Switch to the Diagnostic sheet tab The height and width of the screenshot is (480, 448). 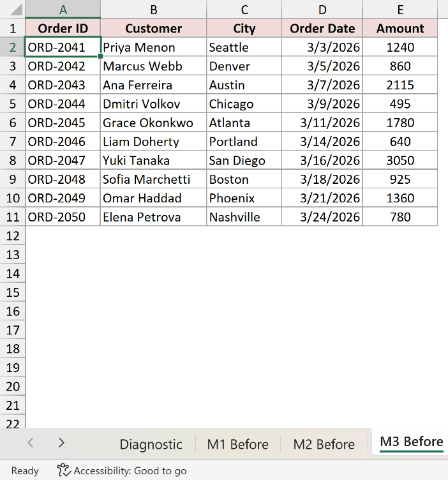(151, 444)
